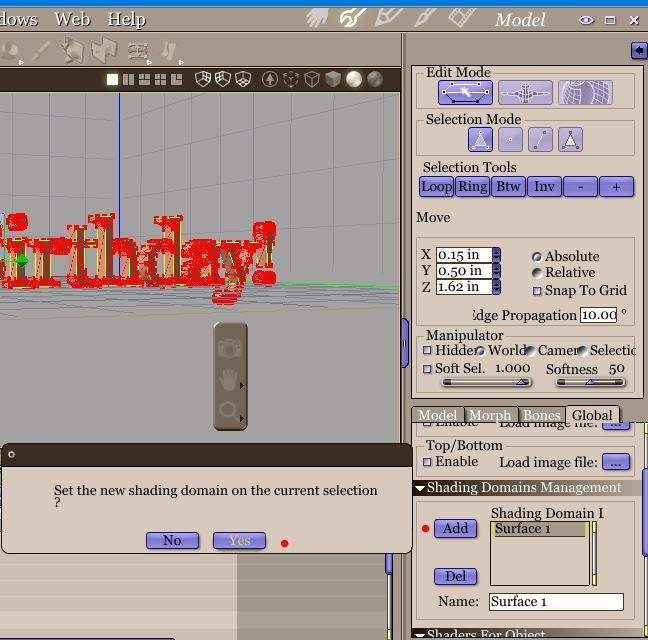Click the Btw selection button

tap(508, 187)
